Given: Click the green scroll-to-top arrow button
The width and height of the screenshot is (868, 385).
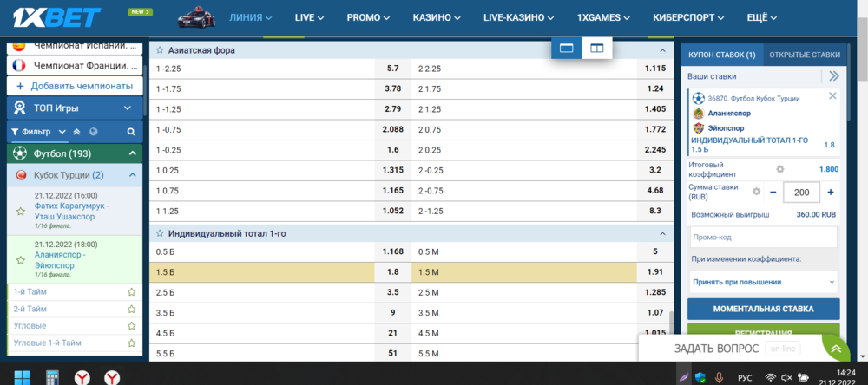Looking at the screenshot, I should (835, 349).
